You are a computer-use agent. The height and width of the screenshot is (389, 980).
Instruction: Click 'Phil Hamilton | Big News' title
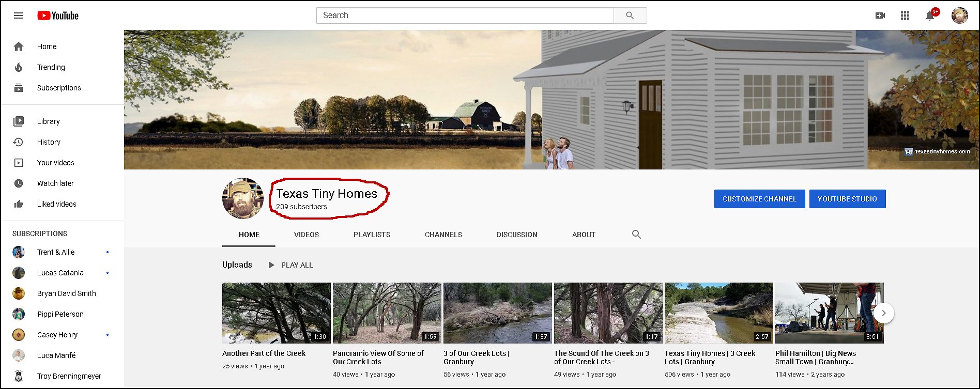point(816,357)
